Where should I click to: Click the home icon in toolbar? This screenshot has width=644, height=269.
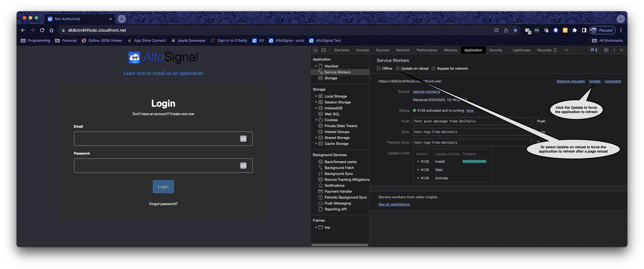(x=52, y=30)
